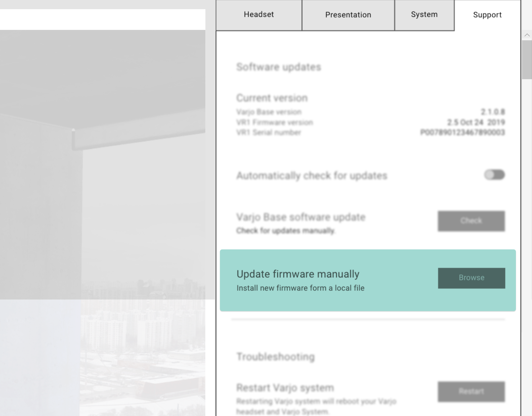Click the scrollbar up arrow
Screen dimensions: 532x416
pyautogui.click(x=527, y=35)
